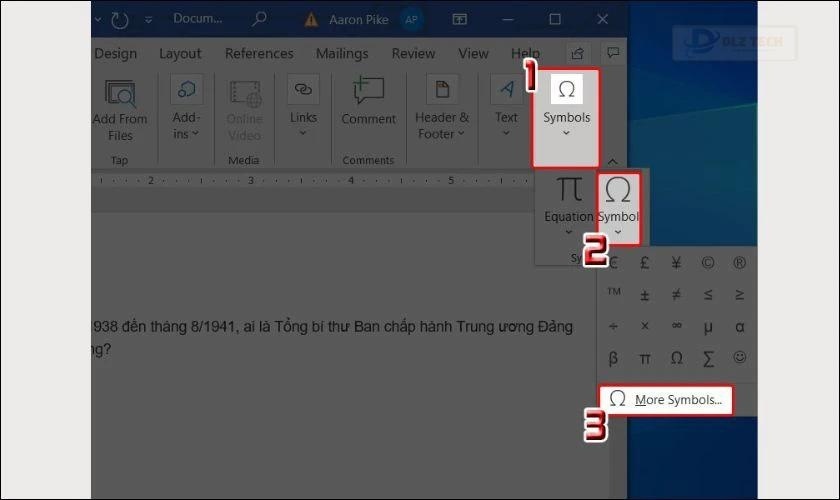Open the Symbols group in ribbon
The width and height of the screenshot is (840, 500).
[566, 117]
